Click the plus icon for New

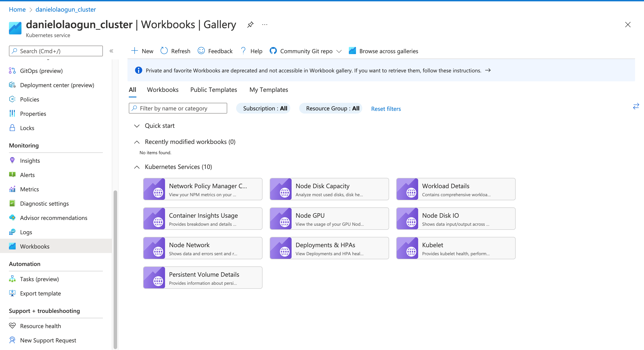[x=134, y=51]
